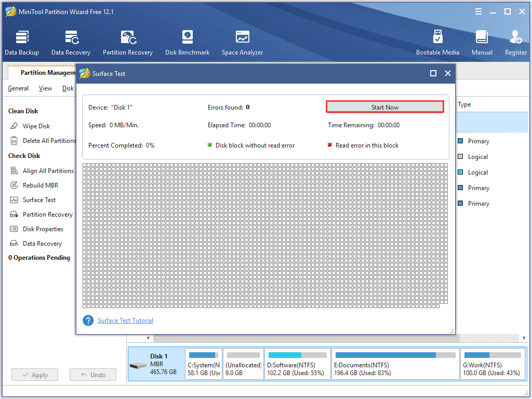Click the MiniTool app logo in title bar
Viewport: 532px width, 399px height.
click(x=11, y=11)
